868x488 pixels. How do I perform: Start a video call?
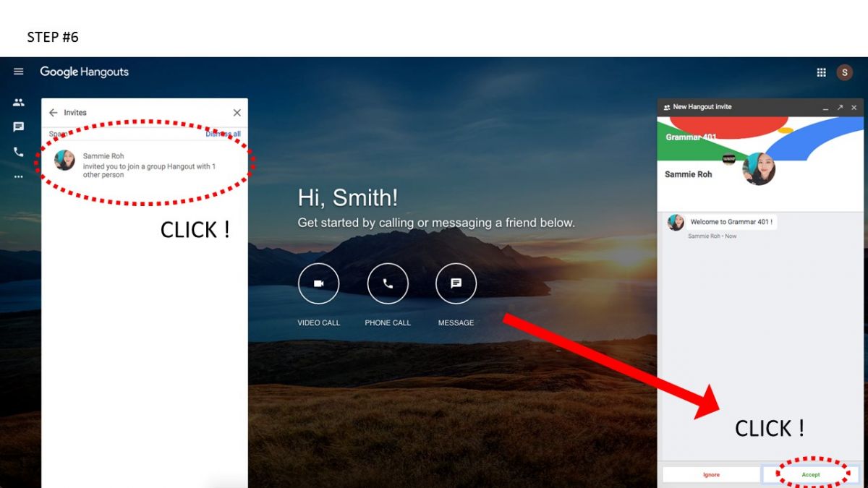318,284
